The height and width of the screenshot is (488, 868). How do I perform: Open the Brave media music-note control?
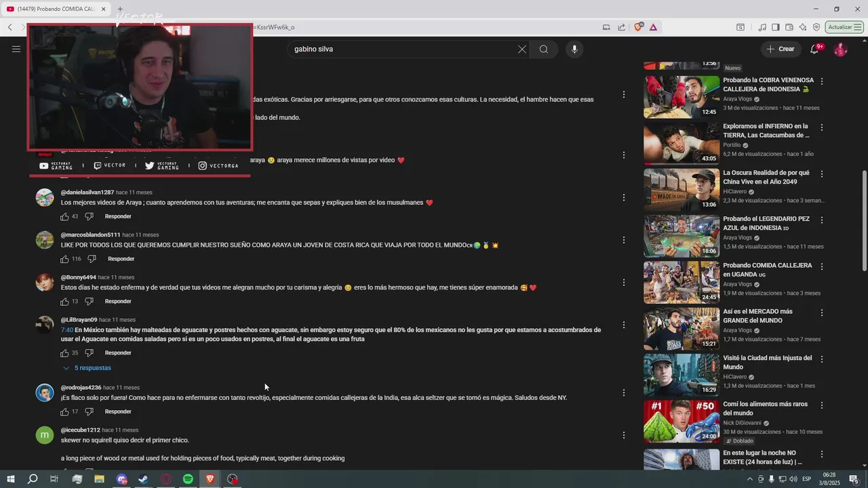click(762, 27)
